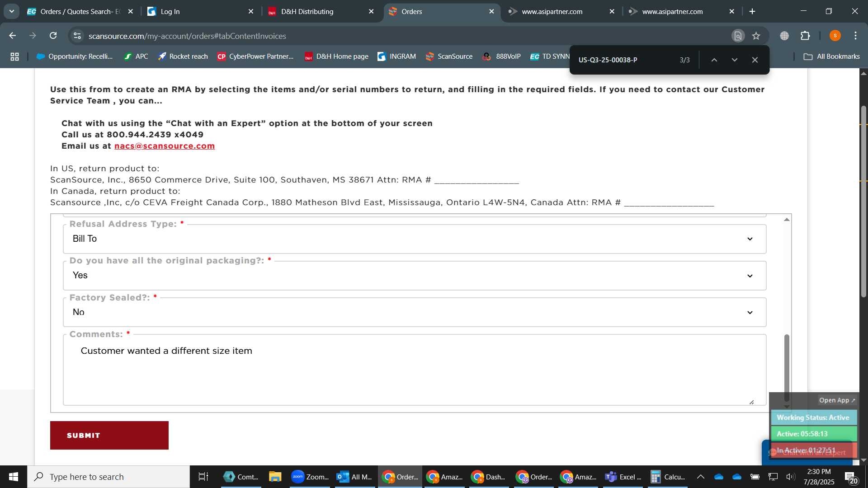Switch to the Log In tab
This screenshot has width=868, height=488.
(201, 11)
